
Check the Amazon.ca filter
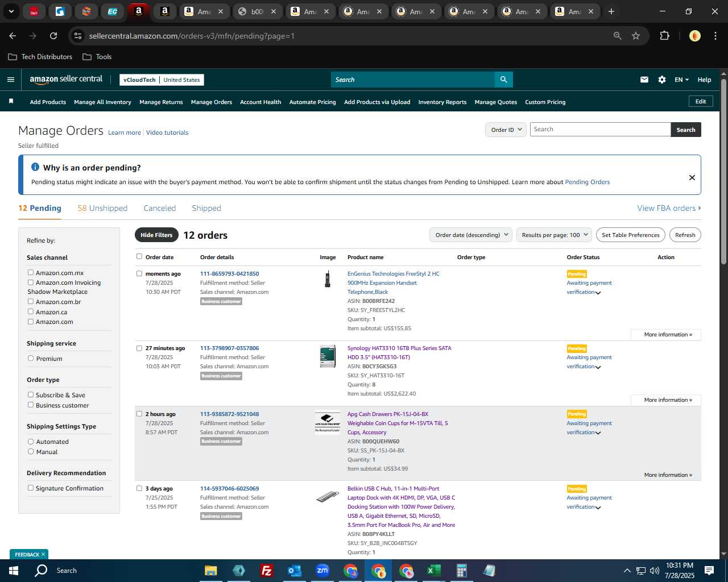pyautogui.click(x=31, y=312)
